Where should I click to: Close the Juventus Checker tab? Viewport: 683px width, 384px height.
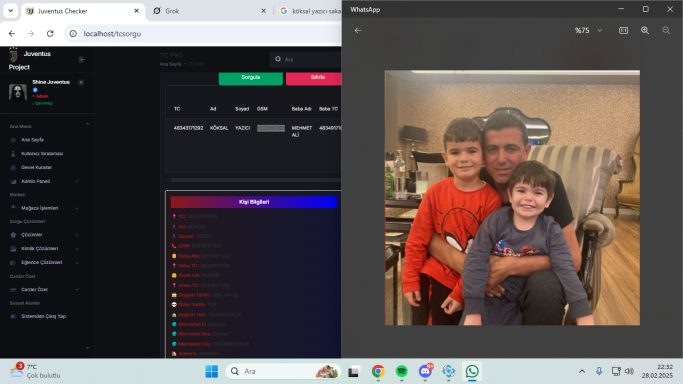[136, 11]
